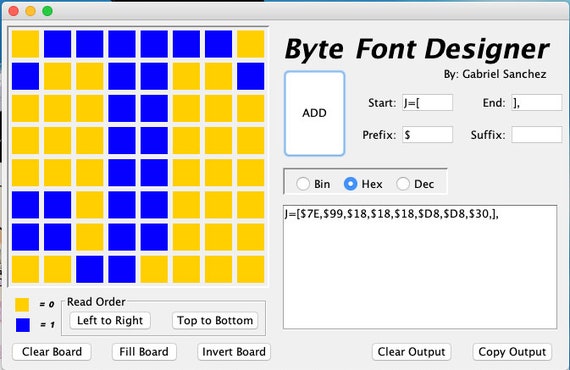Toggle yellow cell in row 3, column 6
Viewport: 570px width, 370px height.
tap(186, 108)
